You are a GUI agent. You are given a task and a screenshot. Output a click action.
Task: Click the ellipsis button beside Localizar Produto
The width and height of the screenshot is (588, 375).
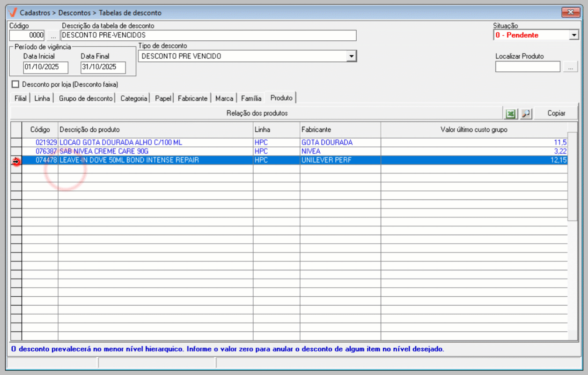[570, 67]
